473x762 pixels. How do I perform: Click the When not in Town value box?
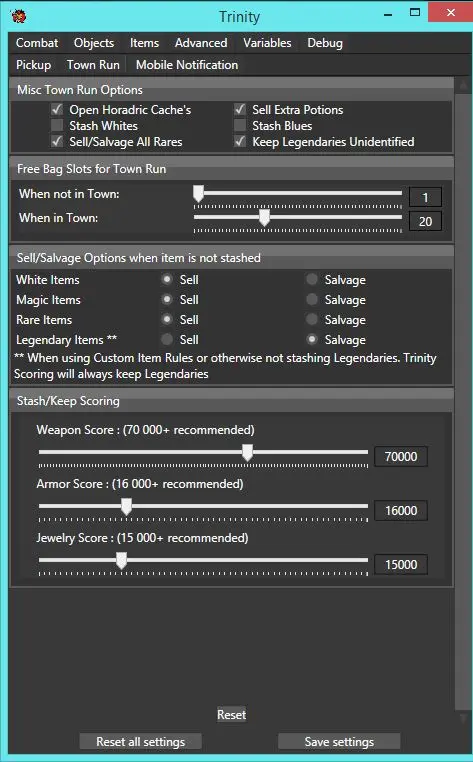pyautogui.click(x=425, y=197)
